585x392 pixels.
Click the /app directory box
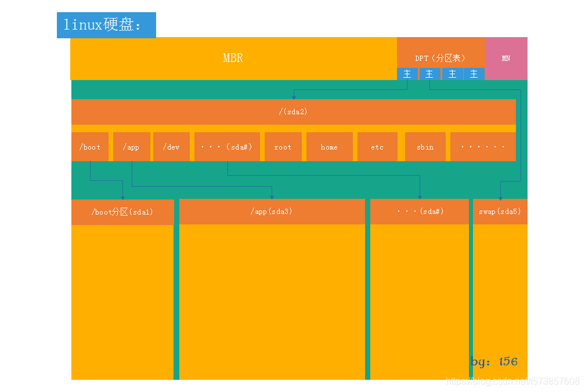point(132,147)
